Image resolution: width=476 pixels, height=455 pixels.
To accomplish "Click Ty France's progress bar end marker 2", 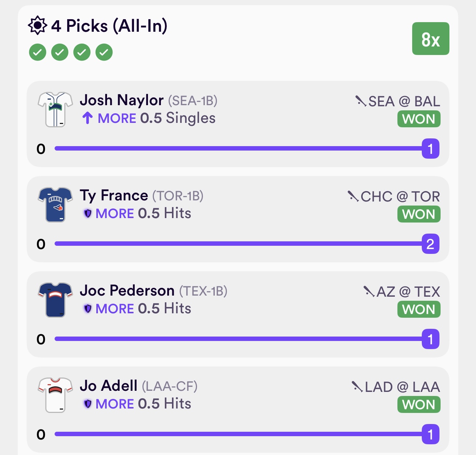I will point(430,244).
